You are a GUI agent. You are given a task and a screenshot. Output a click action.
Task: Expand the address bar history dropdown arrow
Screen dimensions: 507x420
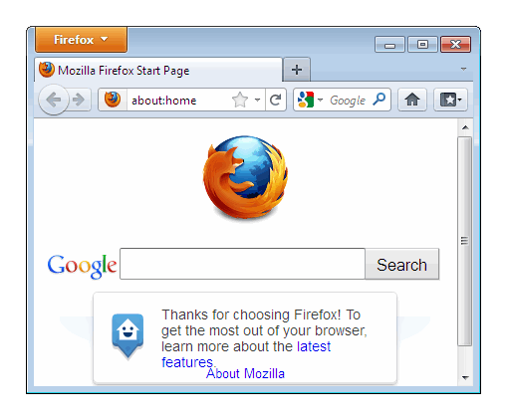click(257, 100)
